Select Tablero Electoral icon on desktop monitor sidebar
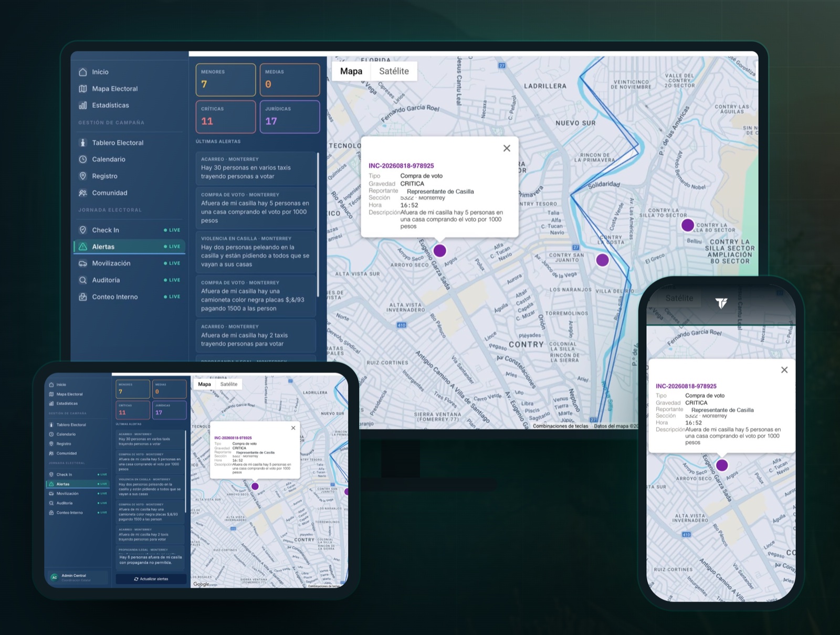 click(x=83, y=143)
